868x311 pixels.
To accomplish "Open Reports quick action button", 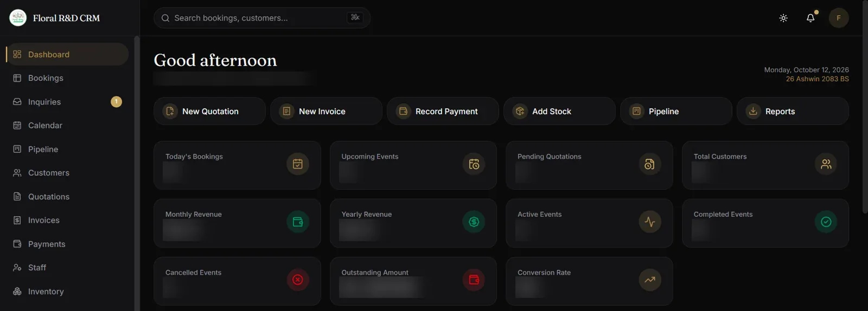I will [793, 111].
